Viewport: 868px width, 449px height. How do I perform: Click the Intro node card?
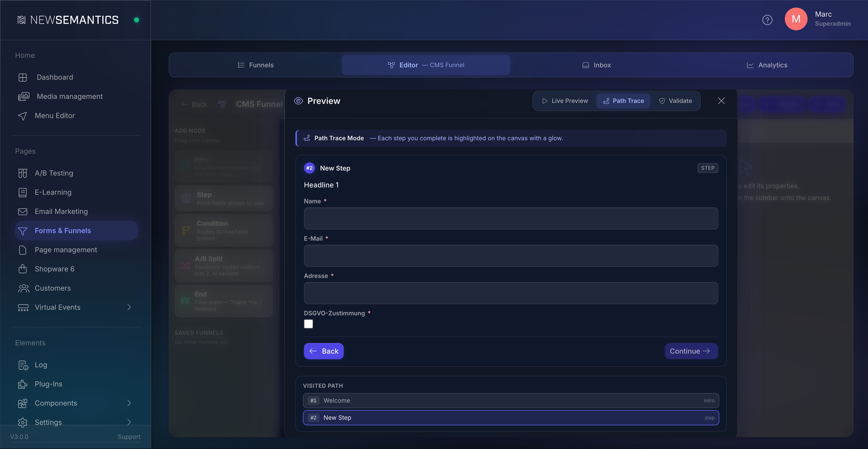223,167
